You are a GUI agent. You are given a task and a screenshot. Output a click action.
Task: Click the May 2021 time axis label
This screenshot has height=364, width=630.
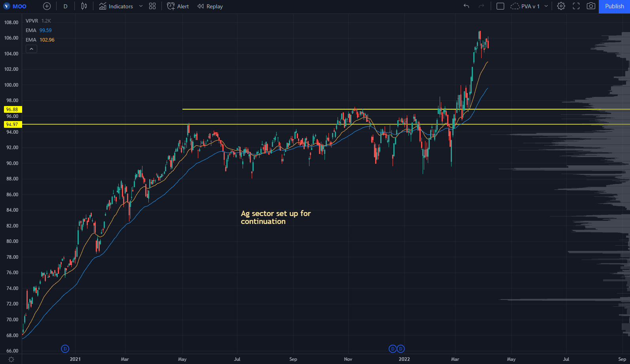click(x=182, y=359)
